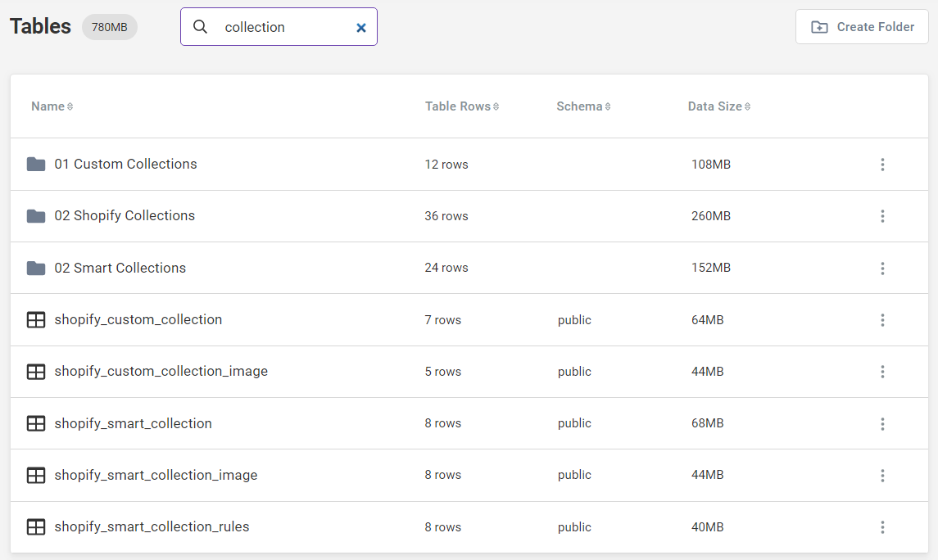Click table icon for shopify_smart_collection
The width and height of the screenshot is (938, 560).
[36, 424]
